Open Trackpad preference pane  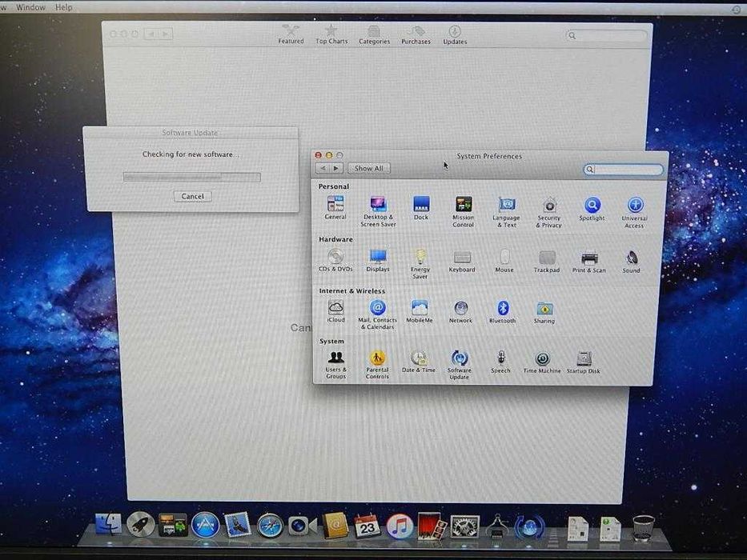(x=546, y=262)
